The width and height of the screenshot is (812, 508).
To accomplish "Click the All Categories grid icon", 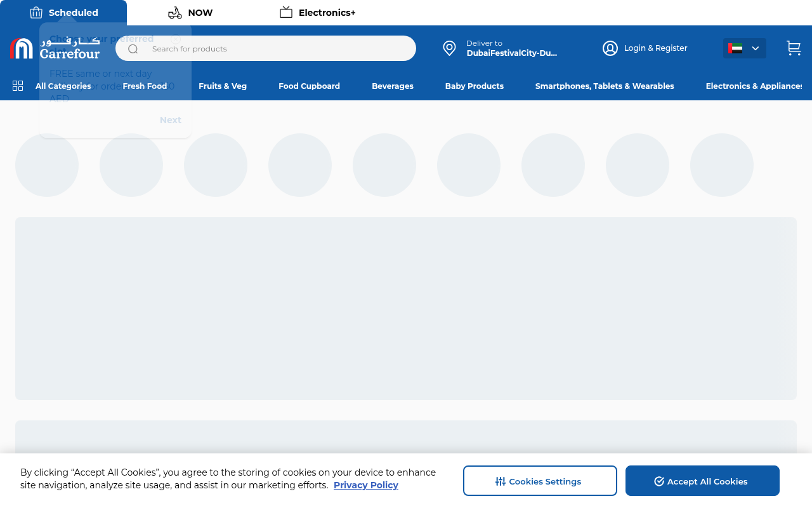I will pyautogui.click(x=18, y=86).
